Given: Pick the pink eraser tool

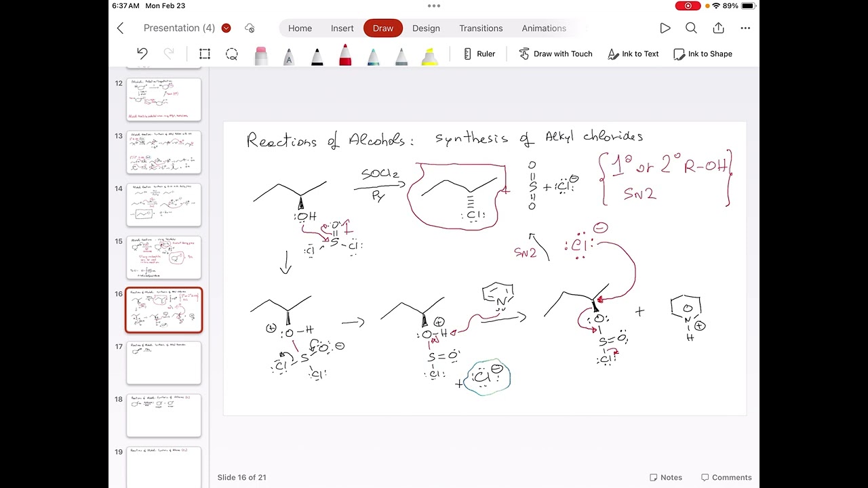Looking at the screenshot, I should click(261, 55).
